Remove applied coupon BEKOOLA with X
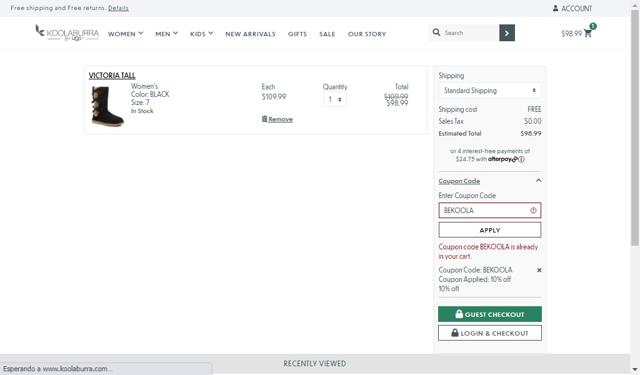This screenshot has height=375, width=640. (539, 270)
